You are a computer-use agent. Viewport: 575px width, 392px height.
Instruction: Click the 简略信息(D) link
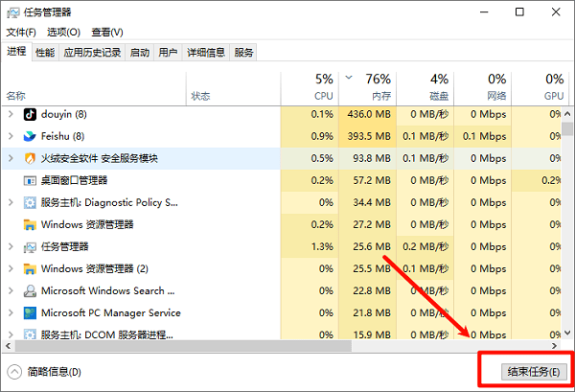pos(55,372)
